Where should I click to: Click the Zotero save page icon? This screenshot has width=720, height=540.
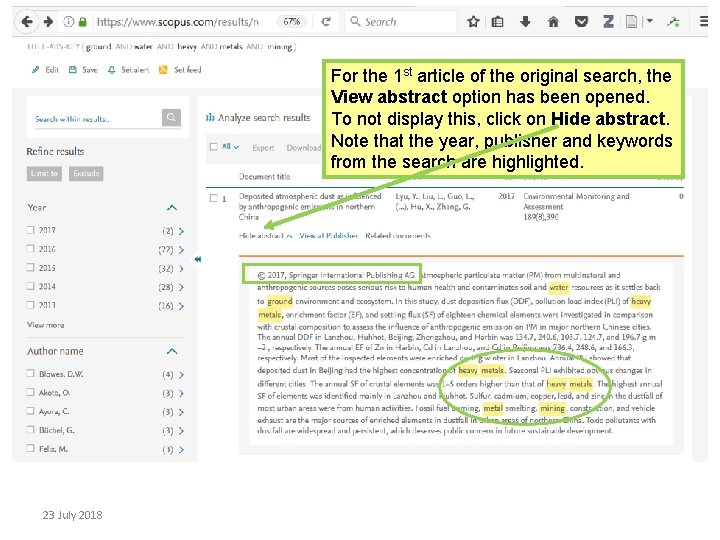click(632, 22)
